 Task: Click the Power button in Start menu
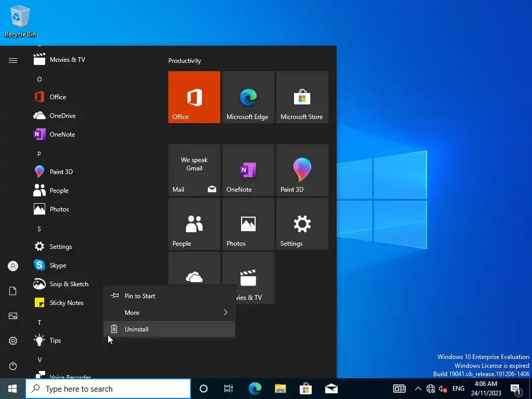coord(13,366)
